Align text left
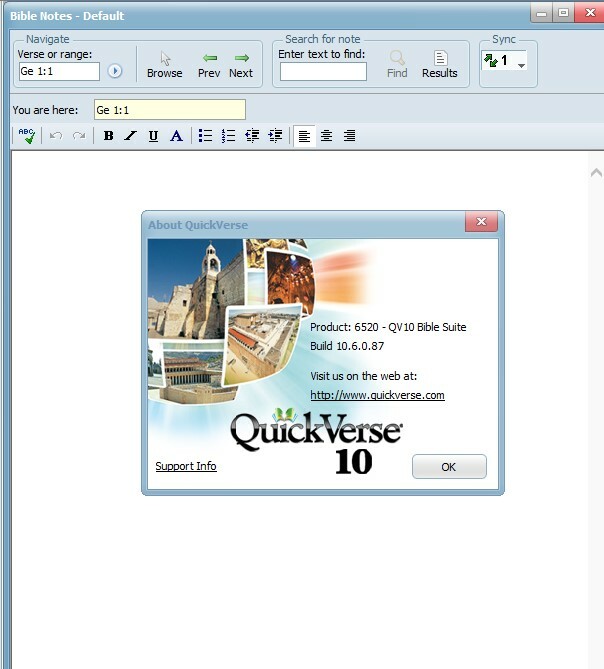This screenshot has height=669, width=604. (304, 136)
